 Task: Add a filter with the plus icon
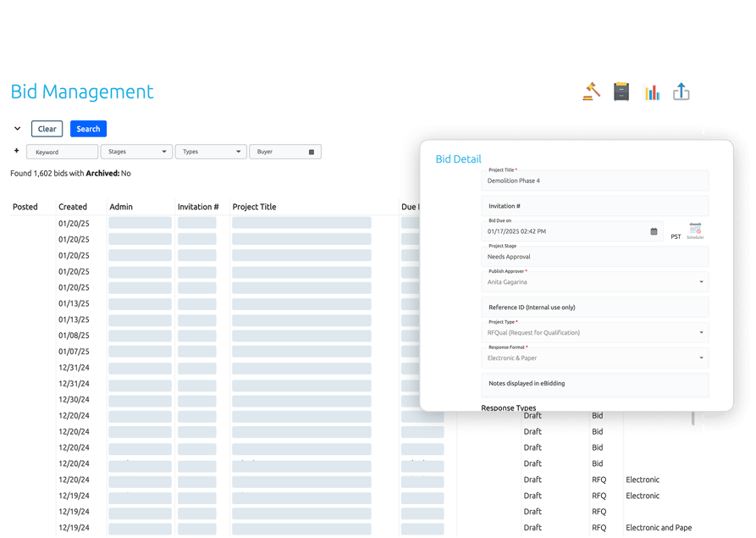[16, 151]
